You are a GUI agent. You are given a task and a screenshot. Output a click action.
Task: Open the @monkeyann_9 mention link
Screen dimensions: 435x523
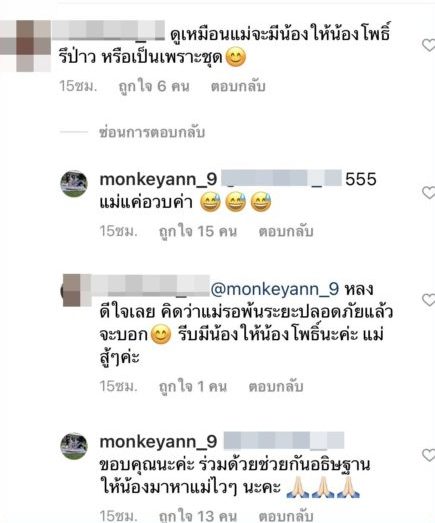tap(275, 289)
